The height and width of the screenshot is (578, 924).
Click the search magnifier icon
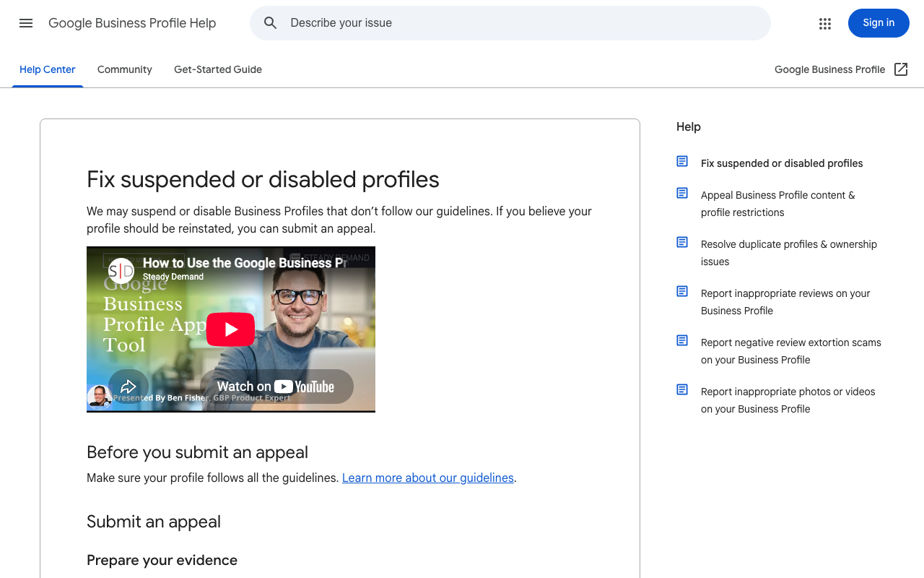(271, 23)
